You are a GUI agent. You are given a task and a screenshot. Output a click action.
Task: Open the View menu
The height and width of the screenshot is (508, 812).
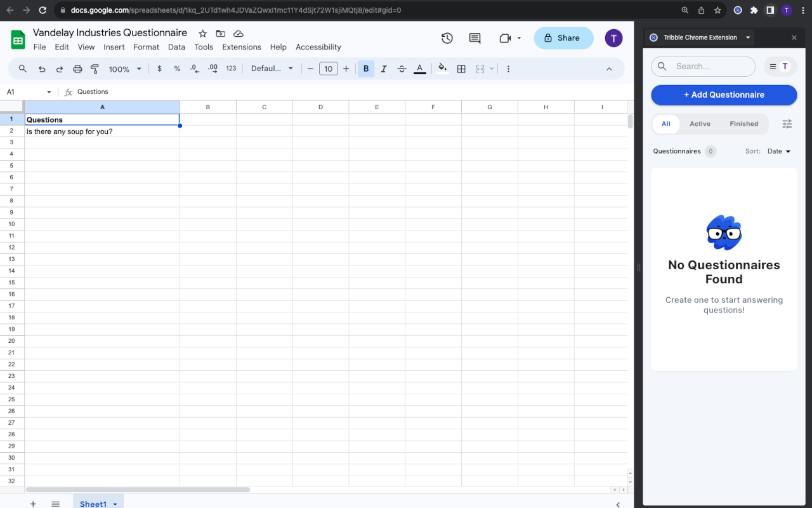click(x=86, y=47)
